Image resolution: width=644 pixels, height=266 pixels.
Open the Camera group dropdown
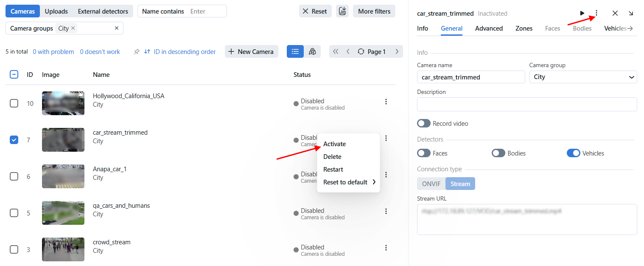click(583, 77)
